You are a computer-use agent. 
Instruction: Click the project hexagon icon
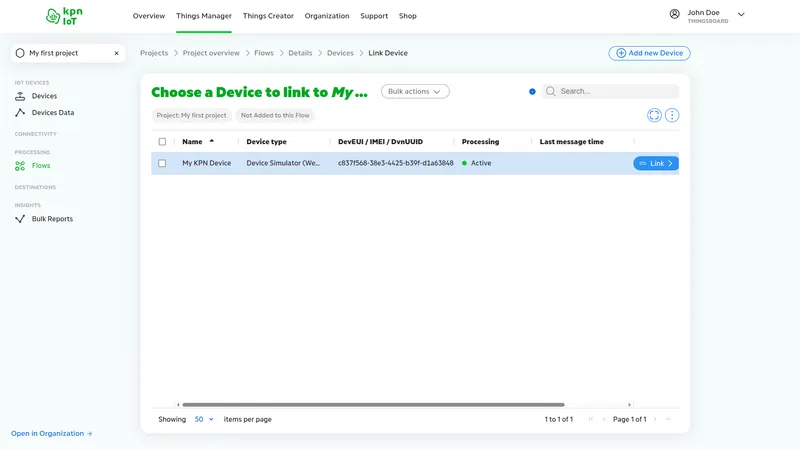pos(20,53)
